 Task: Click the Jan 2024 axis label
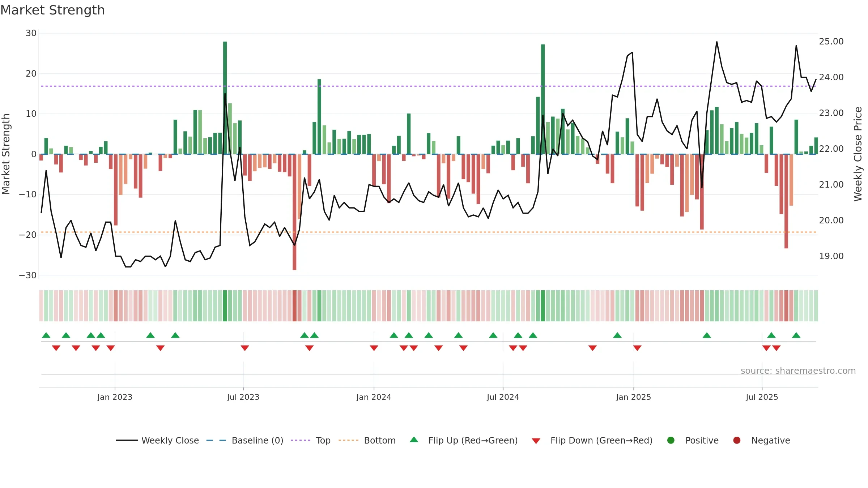[374, 397]
